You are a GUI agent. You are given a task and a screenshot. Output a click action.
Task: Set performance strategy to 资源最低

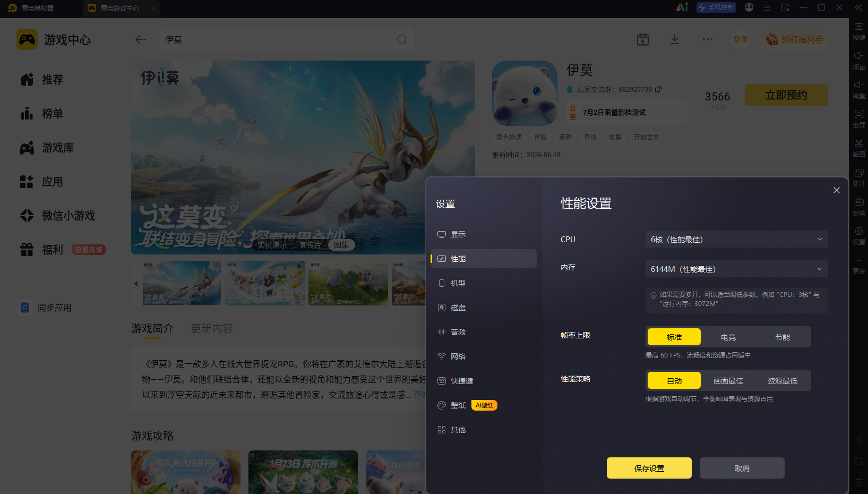tap(783, 381)
